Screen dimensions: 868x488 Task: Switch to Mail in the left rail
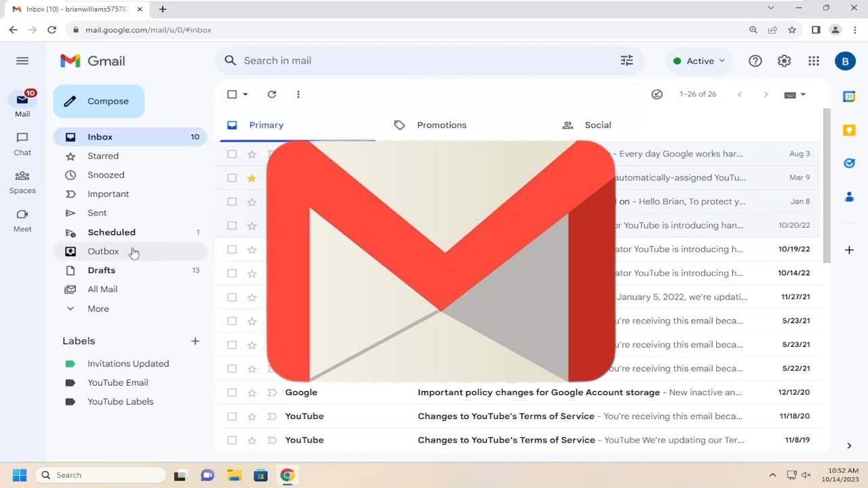click(x=22, y=104)
